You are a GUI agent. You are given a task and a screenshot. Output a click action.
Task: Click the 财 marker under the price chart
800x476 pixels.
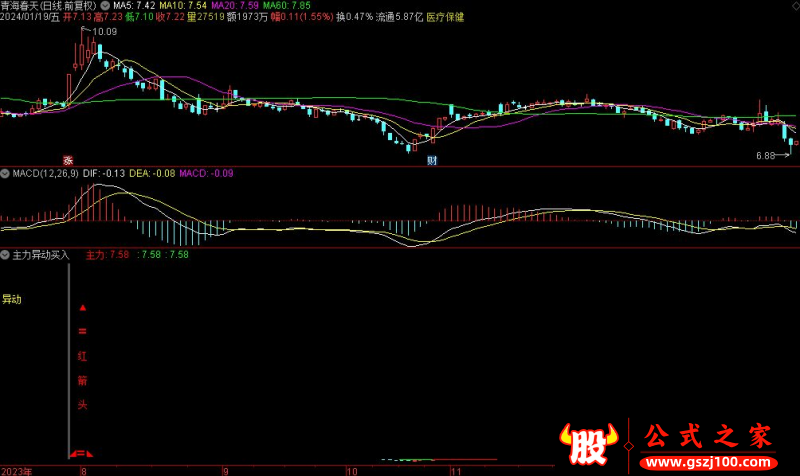click(x=432, y=160)
